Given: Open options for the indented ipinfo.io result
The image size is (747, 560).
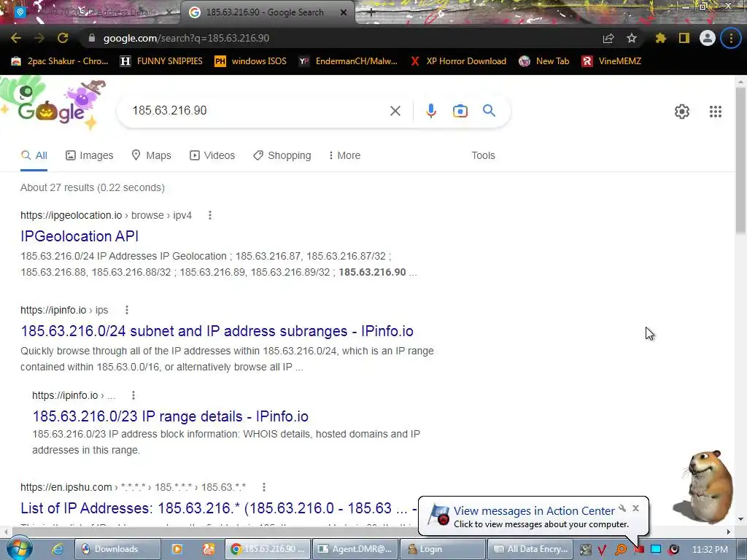Looking at the screenshot, I should (133, 395).
